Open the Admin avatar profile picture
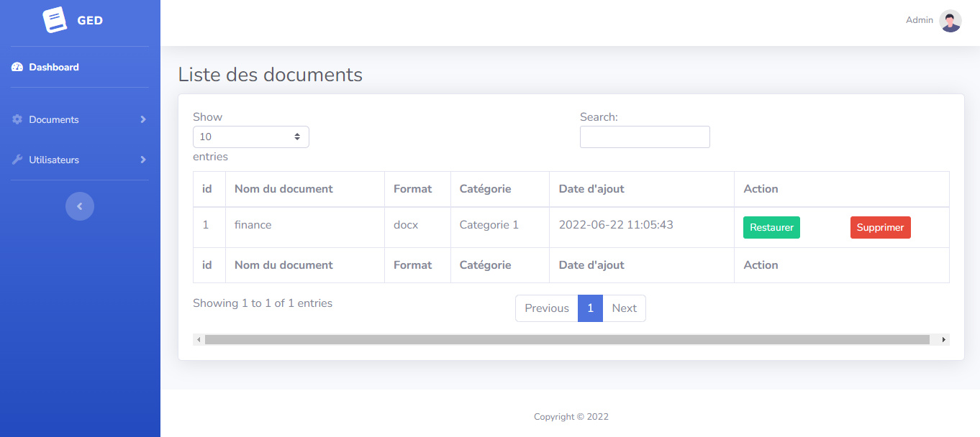This screenshot has height=437, width=980. [950, 21]
